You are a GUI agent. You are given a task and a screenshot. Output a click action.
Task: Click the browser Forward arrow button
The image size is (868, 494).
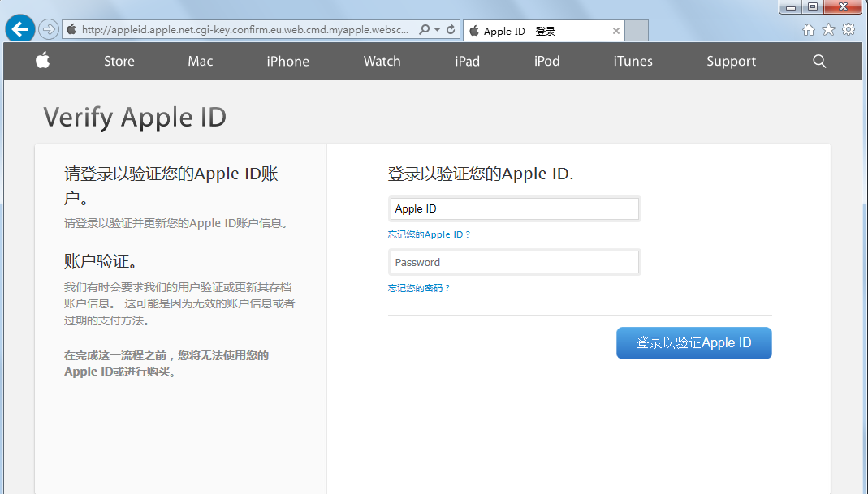pyautogui.click(x=49, y=30)
